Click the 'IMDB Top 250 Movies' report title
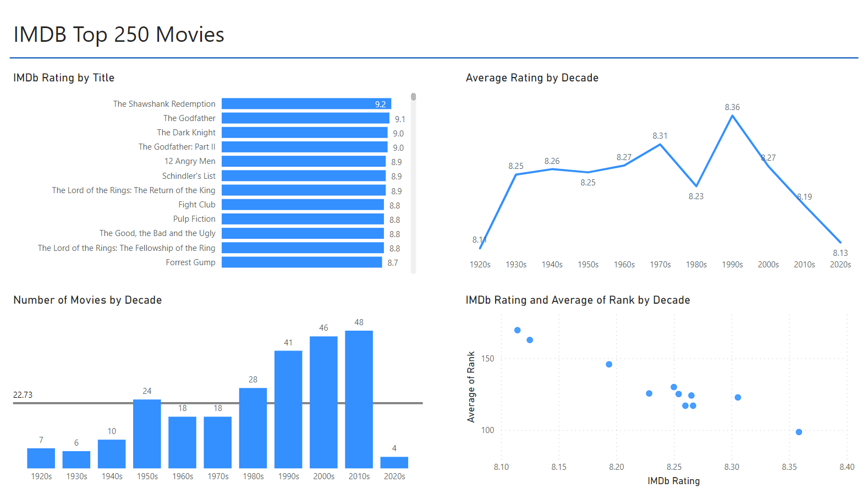Viewport: 868px width, 488px height. point(119,34)
